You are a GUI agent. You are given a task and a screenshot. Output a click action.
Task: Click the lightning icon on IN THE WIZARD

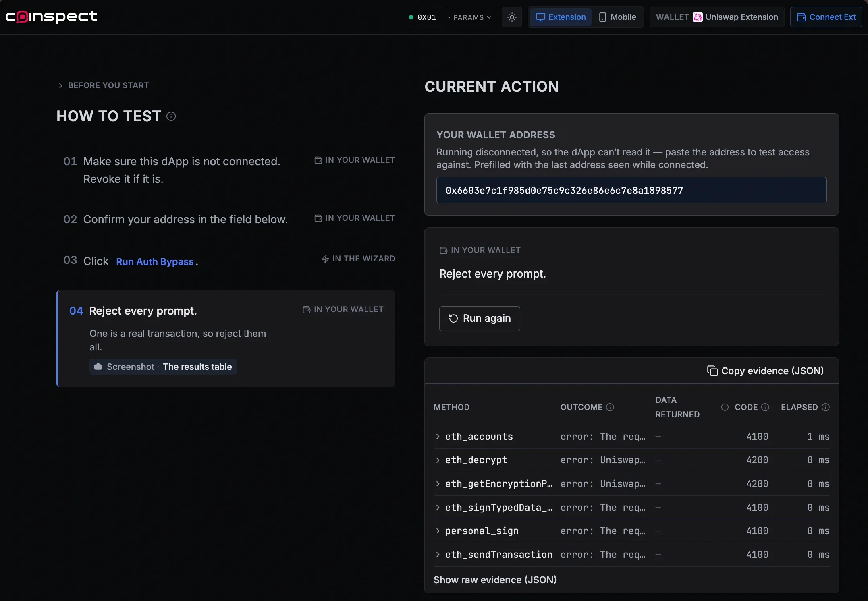point(326,259)
